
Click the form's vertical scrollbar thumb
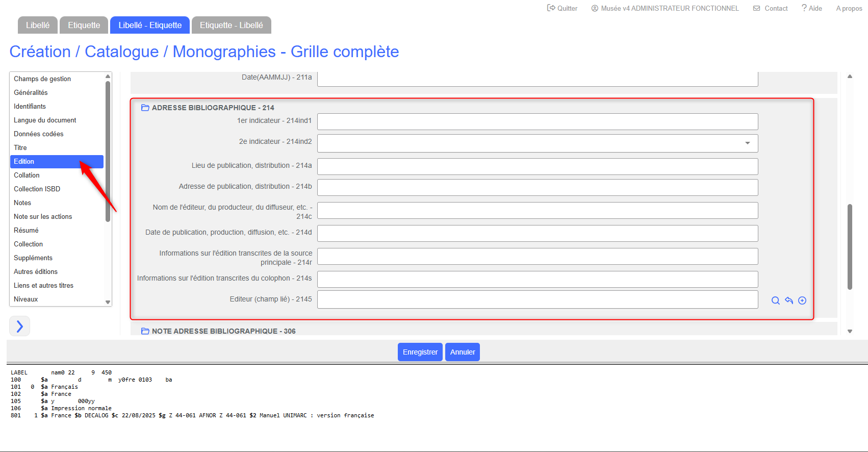pos(850,246)
